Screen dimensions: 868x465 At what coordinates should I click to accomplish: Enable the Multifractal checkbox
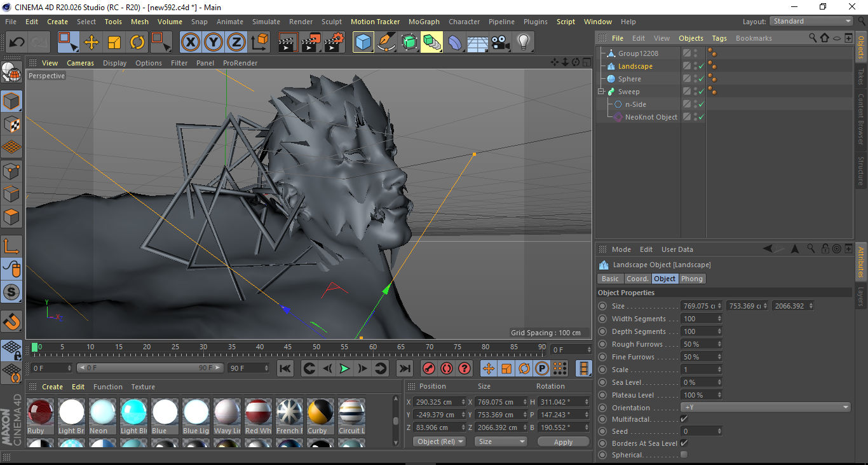684,419
